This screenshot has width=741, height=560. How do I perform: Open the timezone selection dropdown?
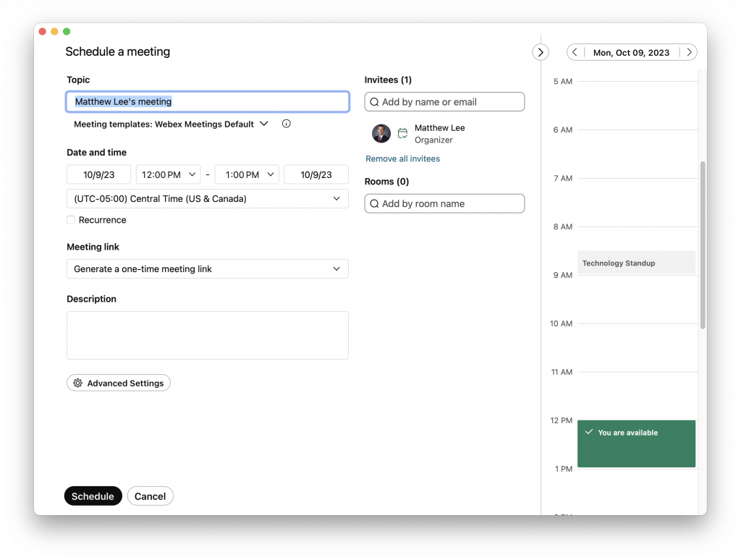[207, 198]
